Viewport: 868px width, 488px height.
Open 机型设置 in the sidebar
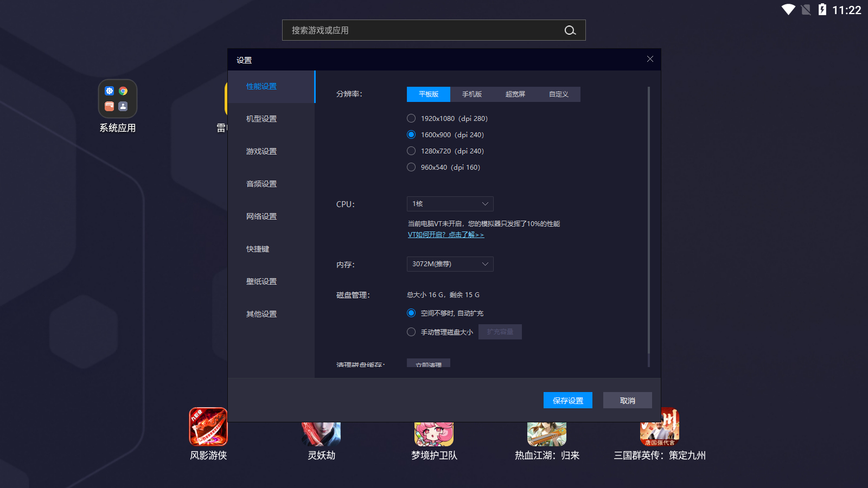(271, 119)
